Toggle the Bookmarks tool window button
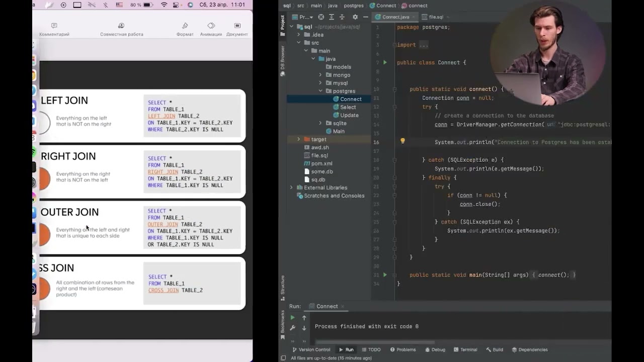Screen dimensions: 644x362 coord(282,325)
